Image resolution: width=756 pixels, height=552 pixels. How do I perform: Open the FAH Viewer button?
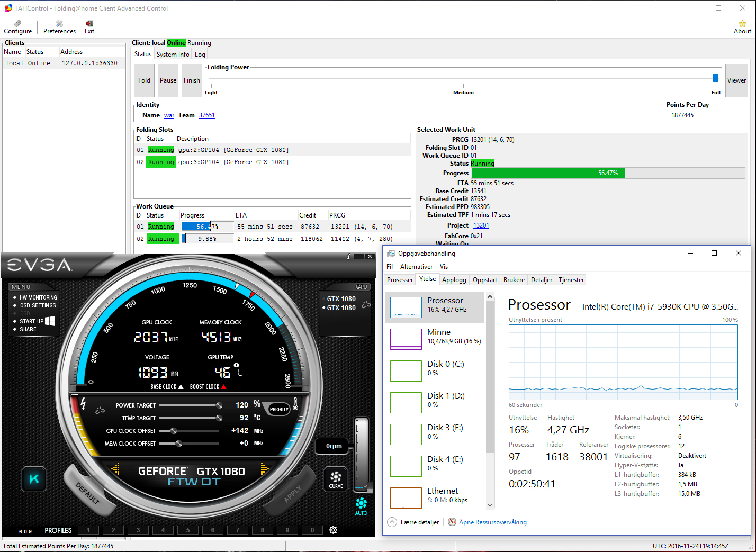[x=736, y=80]
